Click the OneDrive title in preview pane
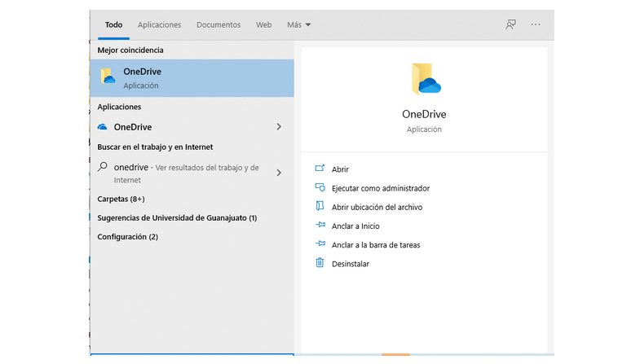The height and width of the screenshot is (364, 627). point(424,114)
